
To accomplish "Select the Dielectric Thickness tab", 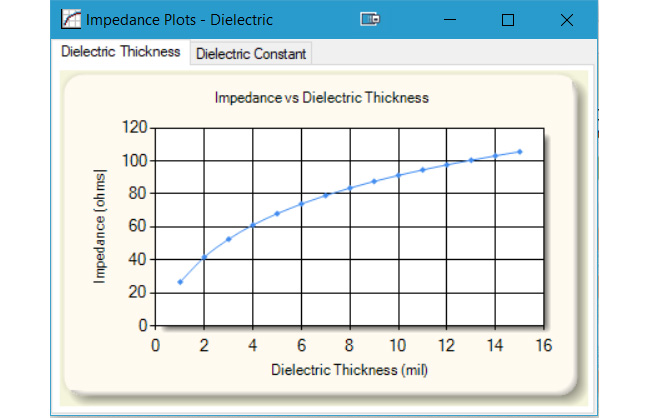I will 121,52.
